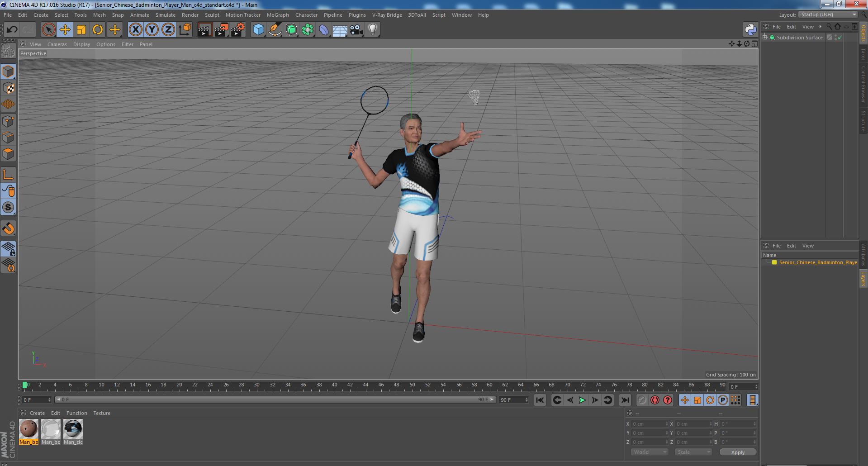The height and width of the screenshot is (466, 868).
Task: Open the Mesh menu
Action: pos(99,15)
